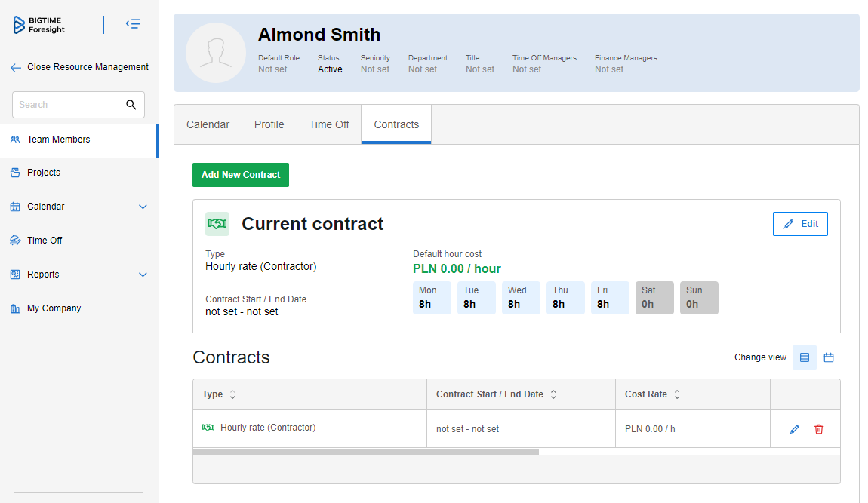Collapse the sidebar menu icon
Screen dimensions: 868x503
(x=133, y=24)
